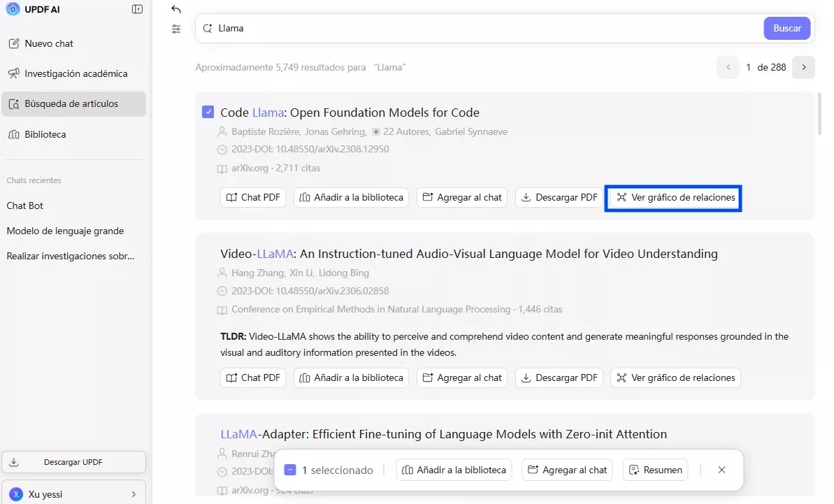Image resolution: width=834 pixels, height=504 pixels.
Task: Uncheck the Code Llama paper checkbox
Action: 208,112
